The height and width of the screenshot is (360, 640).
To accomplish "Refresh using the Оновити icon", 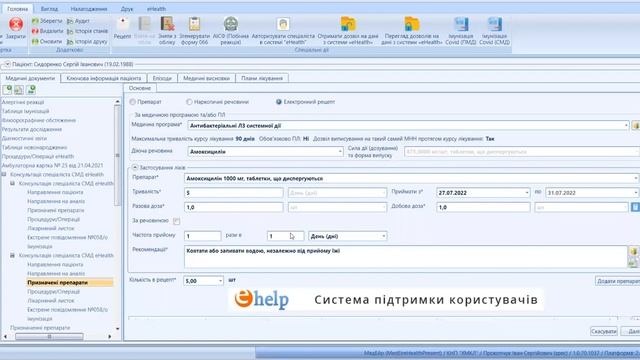I will tap(36, 41).
